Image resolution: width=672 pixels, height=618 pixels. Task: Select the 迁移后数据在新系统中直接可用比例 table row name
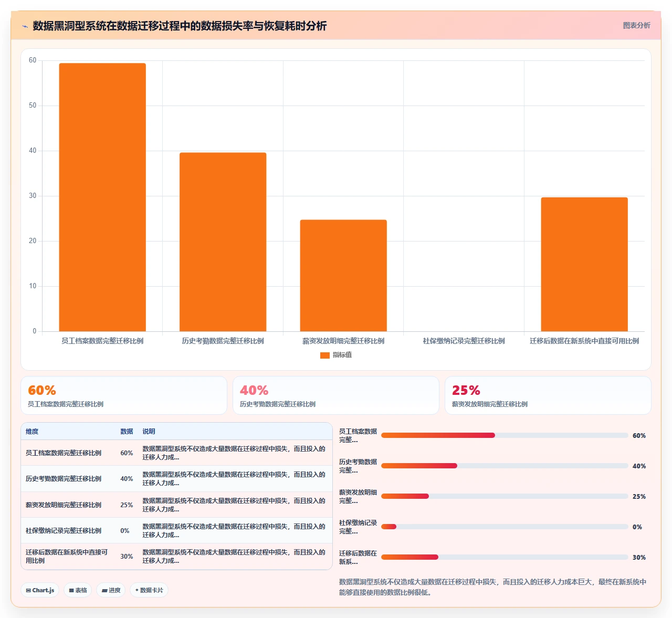pos(67,557)
